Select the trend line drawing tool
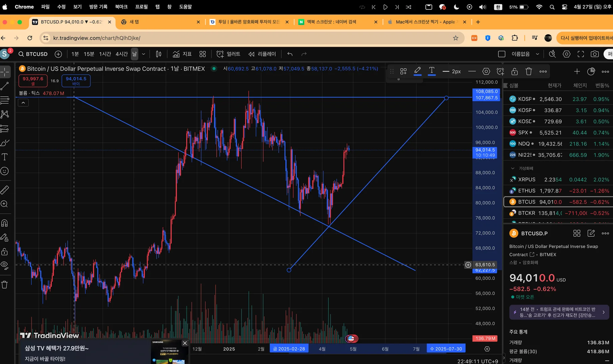This screenshot has height=364, width=613. click(x=5, y=86)
